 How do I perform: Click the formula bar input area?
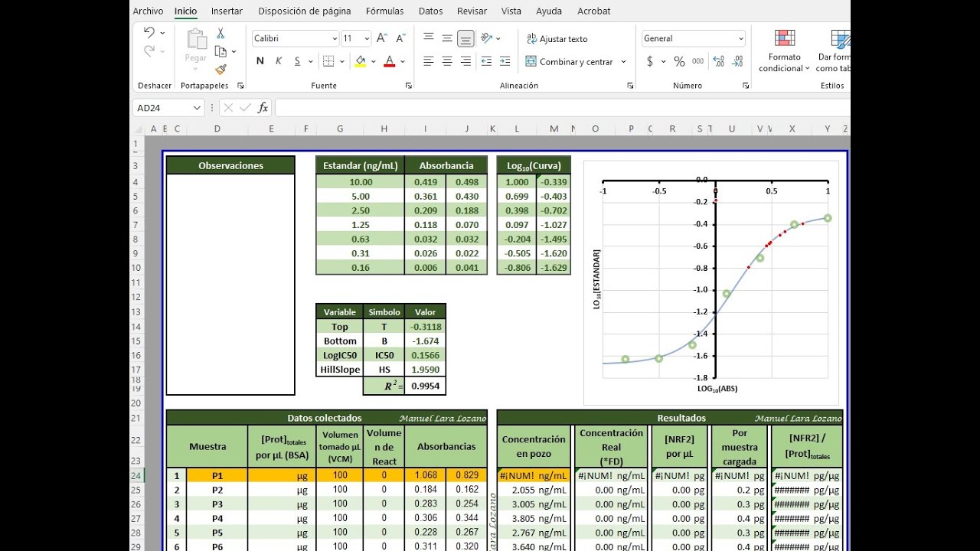562,108
